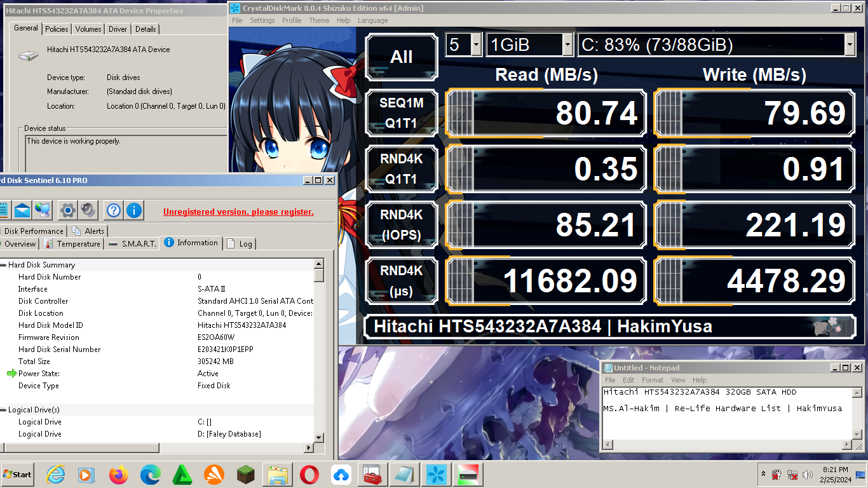Viewport: 868px width, 488px height.
Task: Click the red toolbox taskbar icon
Action: [373, 475]
